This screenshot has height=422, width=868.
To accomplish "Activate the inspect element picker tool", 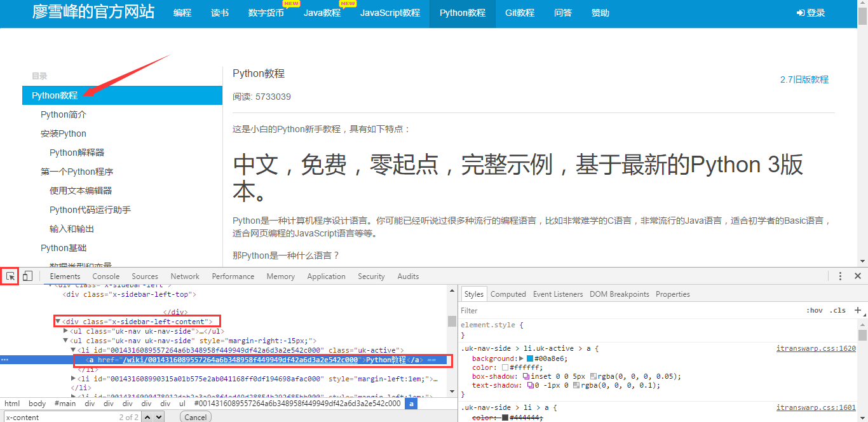I will click(x=10, y=276).
